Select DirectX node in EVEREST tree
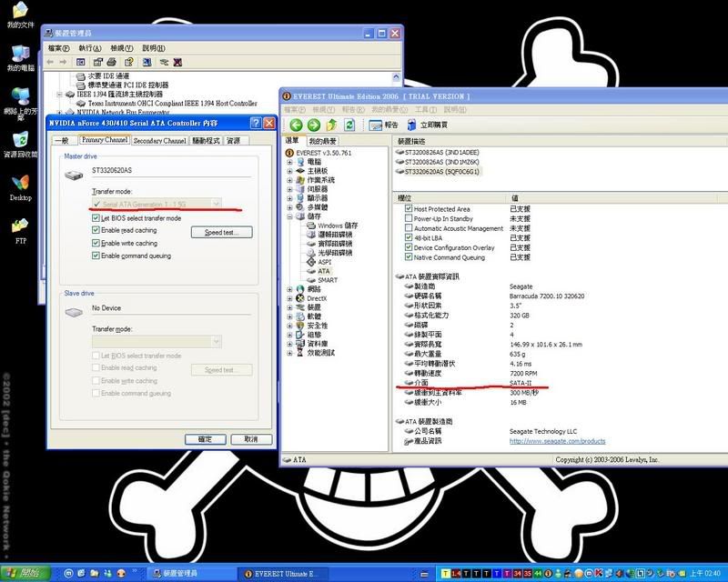 [x=317, y=298]
